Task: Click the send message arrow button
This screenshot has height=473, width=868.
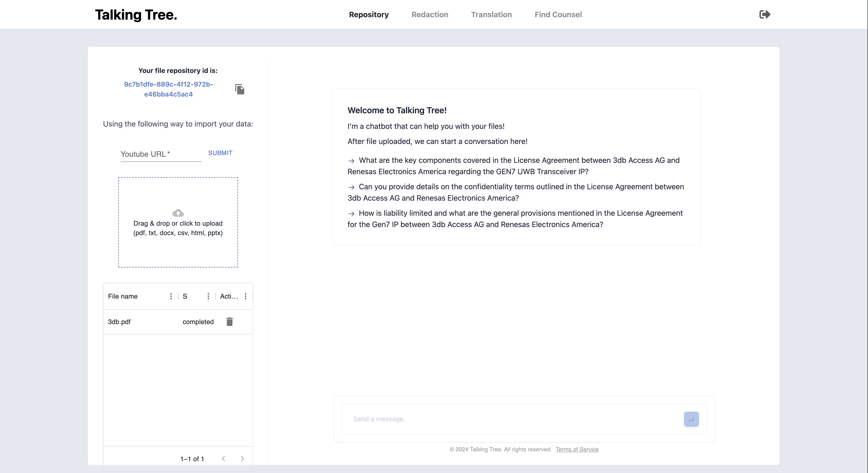Action: tap(691, 419)
